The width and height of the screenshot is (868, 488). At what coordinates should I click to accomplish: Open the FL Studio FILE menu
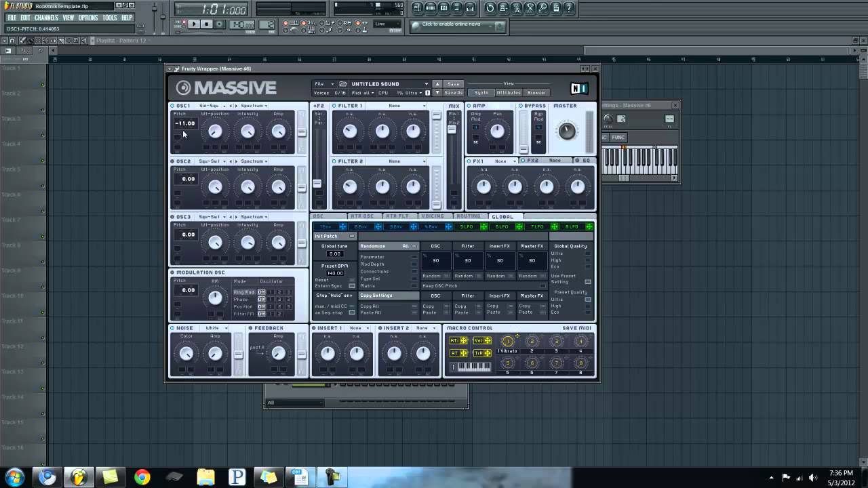(x=12, y=18)
